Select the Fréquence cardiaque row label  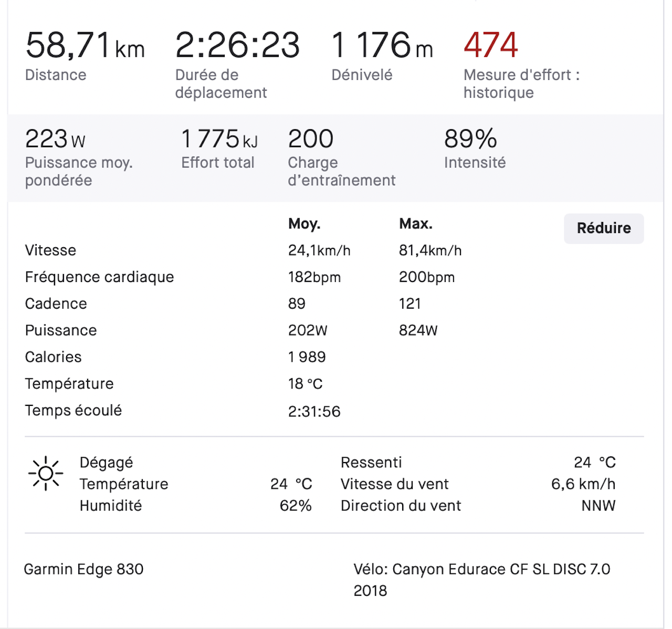tap(99, 277)
